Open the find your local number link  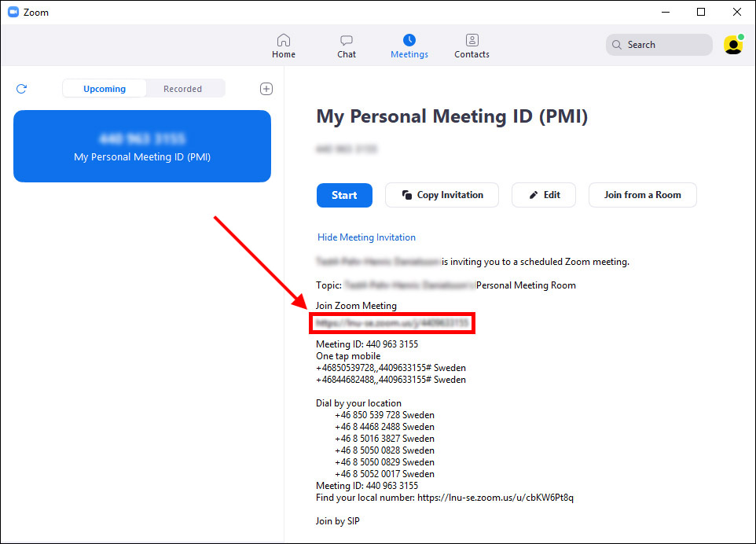click(x=495, y=498)
